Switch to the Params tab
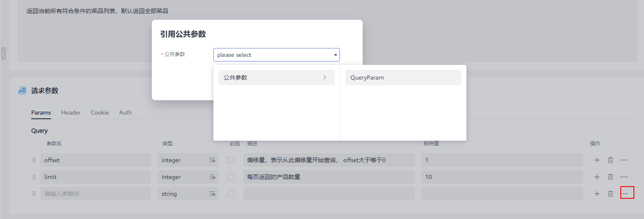The height and width of the screenshot is (219, 644). 41,112
